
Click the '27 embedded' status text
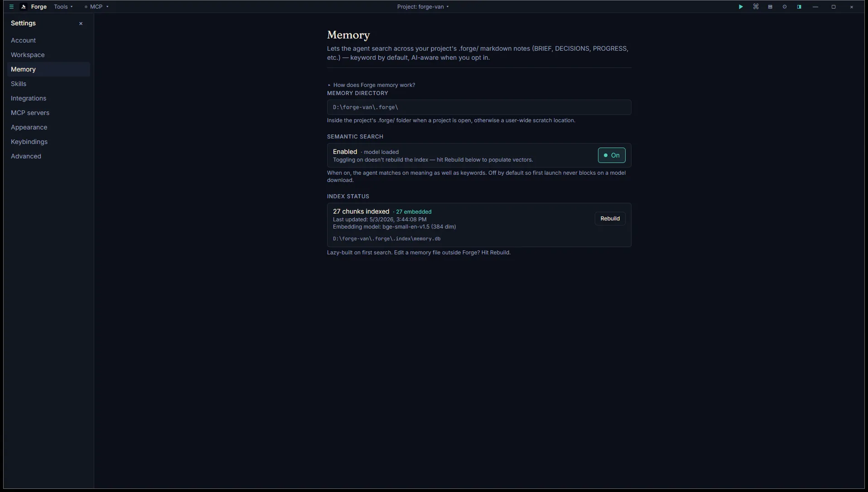(x=414, y=212)
